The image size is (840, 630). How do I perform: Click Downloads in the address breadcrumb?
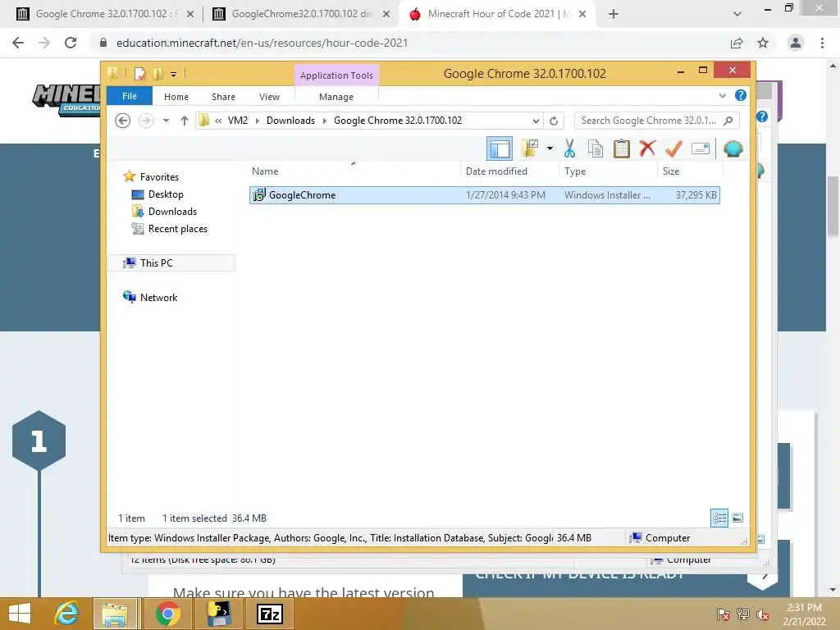point(291,121)
